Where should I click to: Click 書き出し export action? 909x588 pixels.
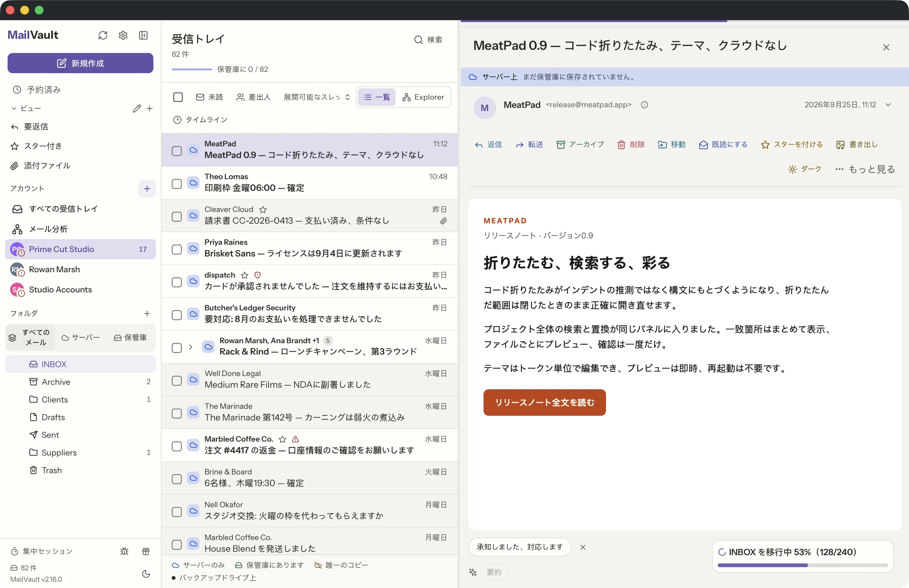coord(857,145)
